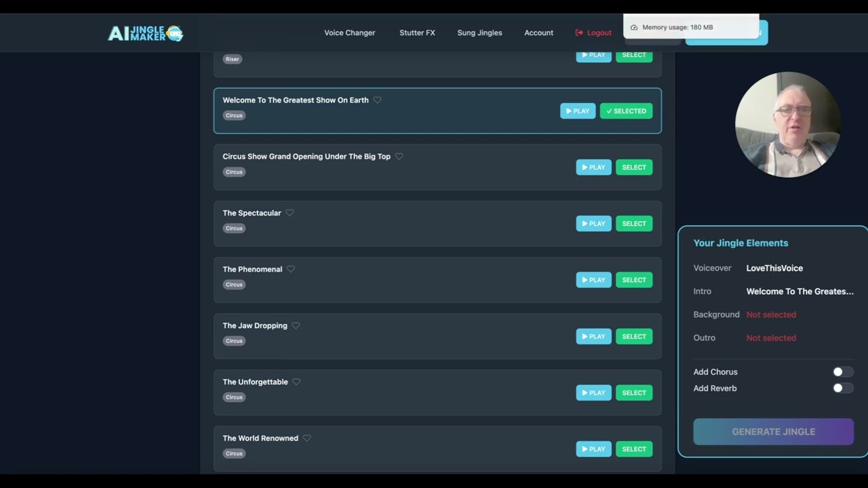Open Account menu item
The image size is (868, 488).
(x=538, y=33)
